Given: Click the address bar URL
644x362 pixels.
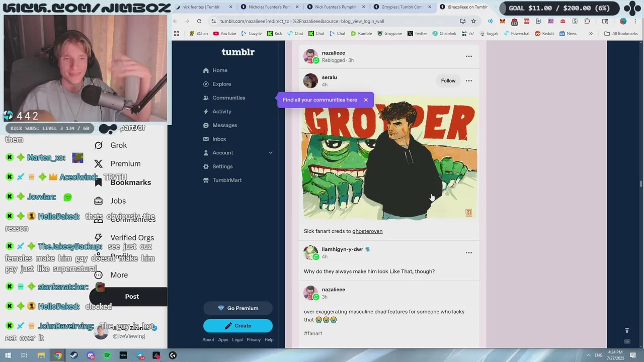Looking at the screenshot, I should 302,21.
